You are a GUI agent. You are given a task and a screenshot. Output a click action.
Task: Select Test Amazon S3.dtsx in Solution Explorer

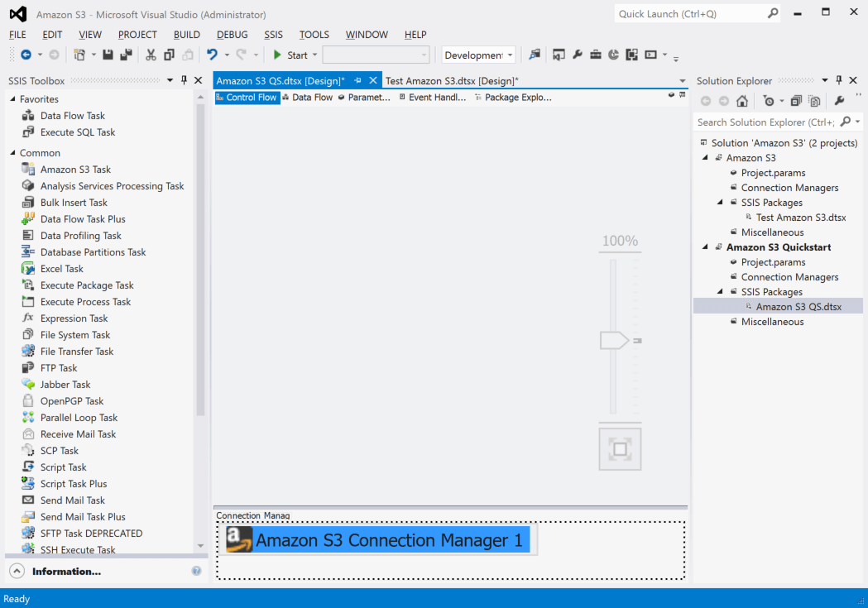coord(800,218)
